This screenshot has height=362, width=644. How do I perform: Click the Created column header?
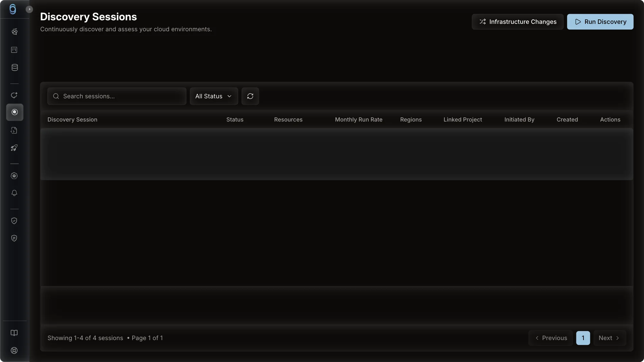567,120
